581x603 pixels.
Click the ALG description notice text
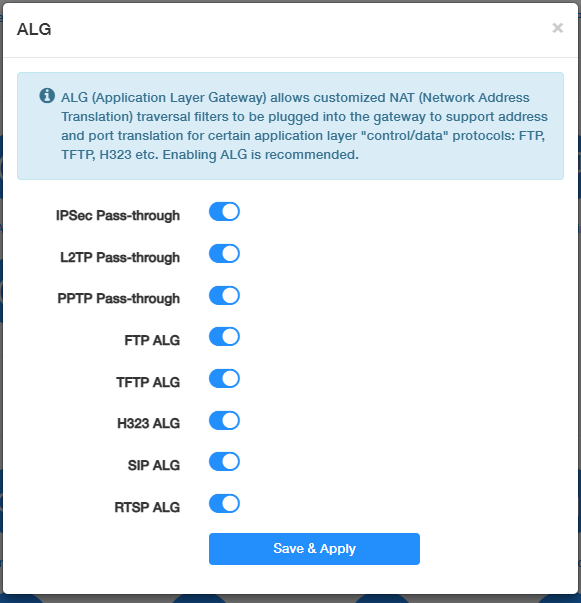(x=304, y=126)
